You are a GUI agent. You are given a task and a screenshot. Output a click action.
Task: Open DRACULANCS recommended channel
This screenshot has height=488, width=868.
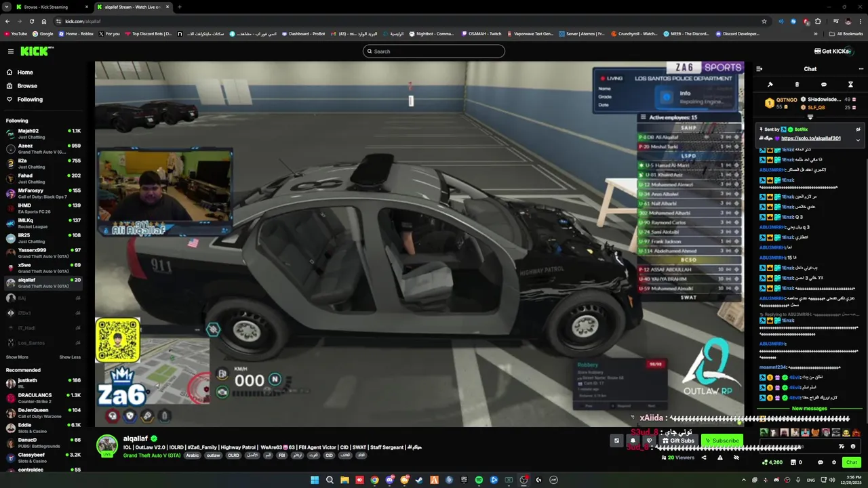pos(43,398)
